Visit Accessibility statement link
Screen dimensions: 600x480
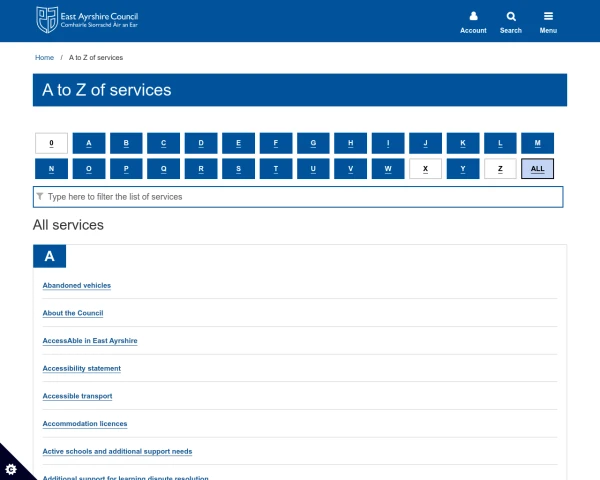81,368
